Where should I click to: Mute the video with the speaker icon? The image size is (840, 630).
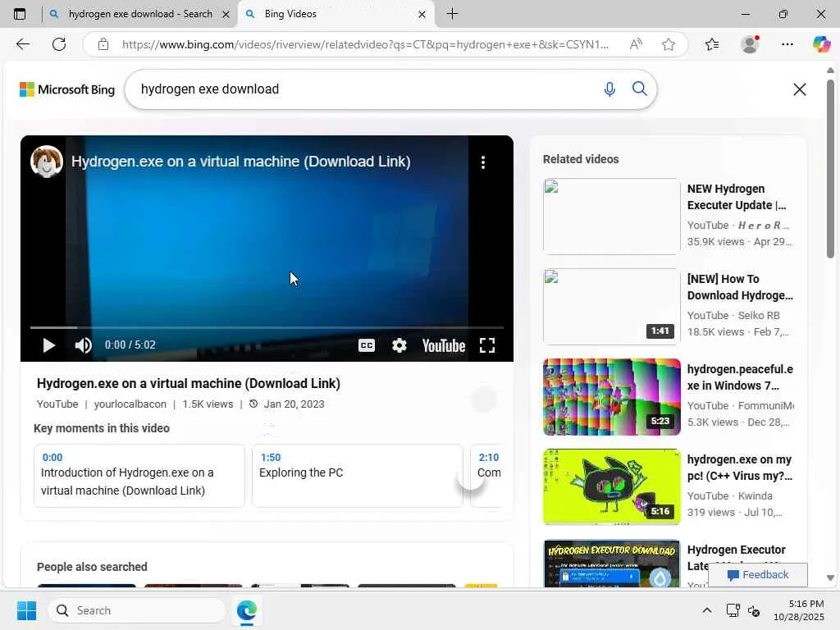pos(83,345)
